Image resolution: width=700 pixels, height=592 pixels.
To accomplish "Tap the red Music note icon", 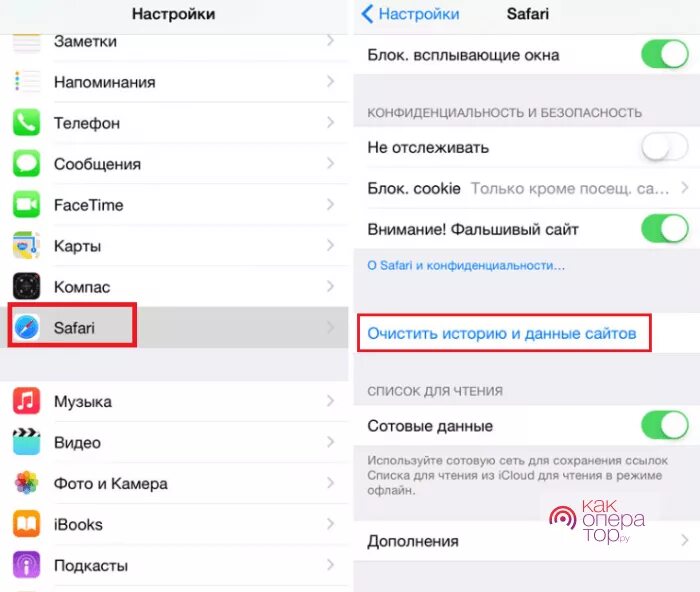I will [x=26, y=401].
